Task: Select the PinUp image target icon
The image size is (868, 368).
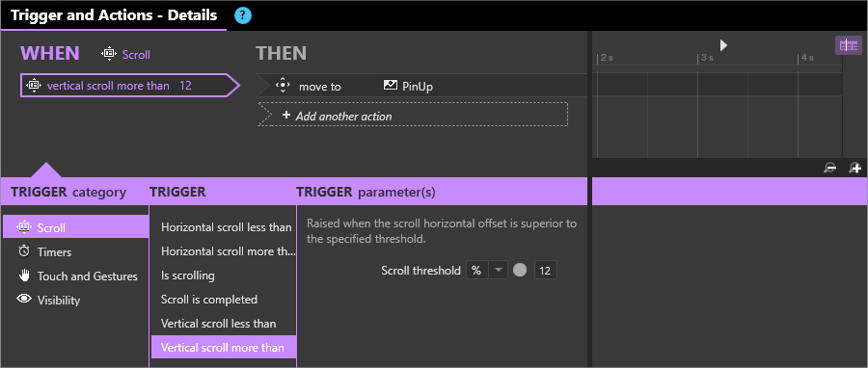Action: (391, 86)
